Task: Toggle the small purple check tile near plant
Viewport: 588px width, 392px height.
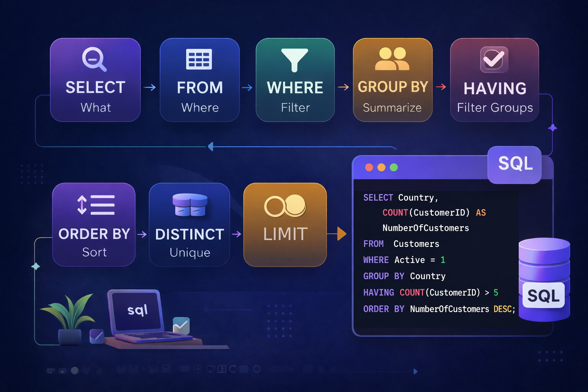Action: pyautogui.click(x=96, y=336)
